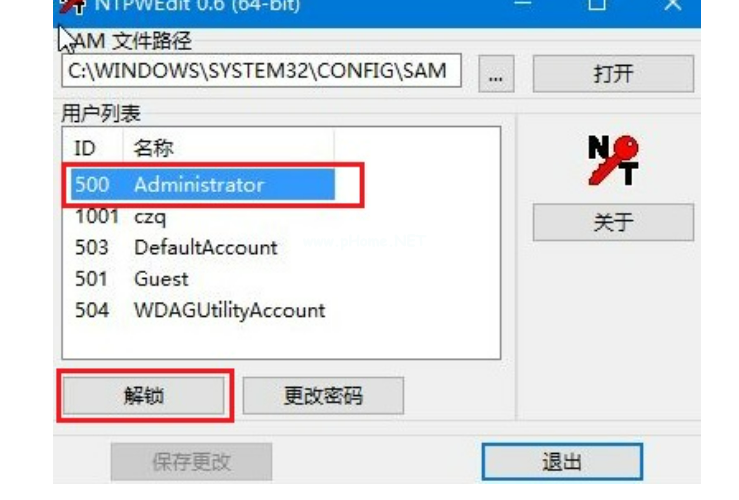Click the 关于 (About) button
The image size is (739, 500).
click(613, 222)
